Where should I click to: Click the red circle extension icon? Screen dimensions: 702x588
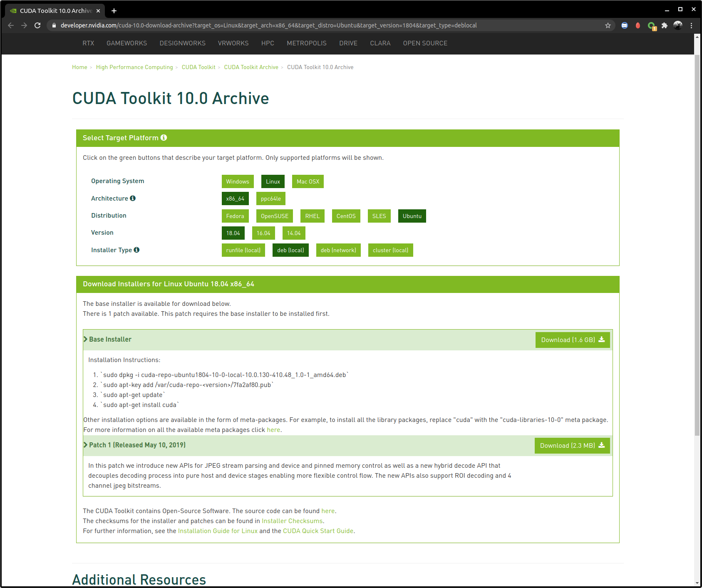click(638, 25)
